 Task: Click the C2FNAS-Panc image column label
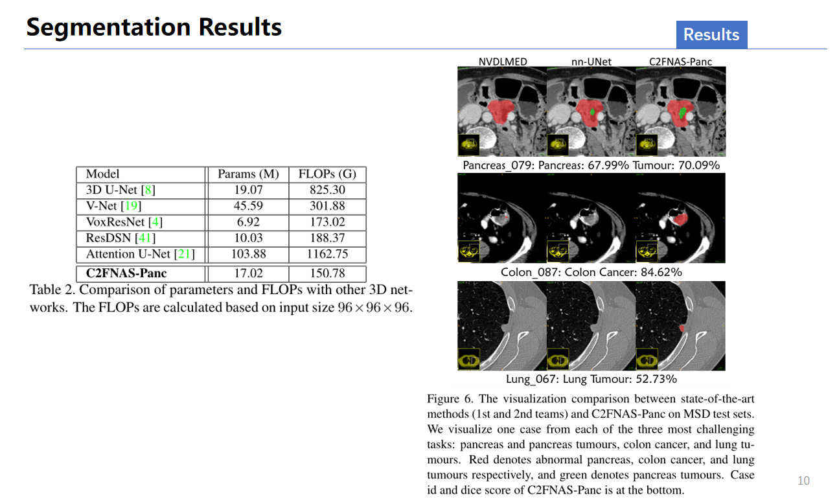[x=680, y=62]
